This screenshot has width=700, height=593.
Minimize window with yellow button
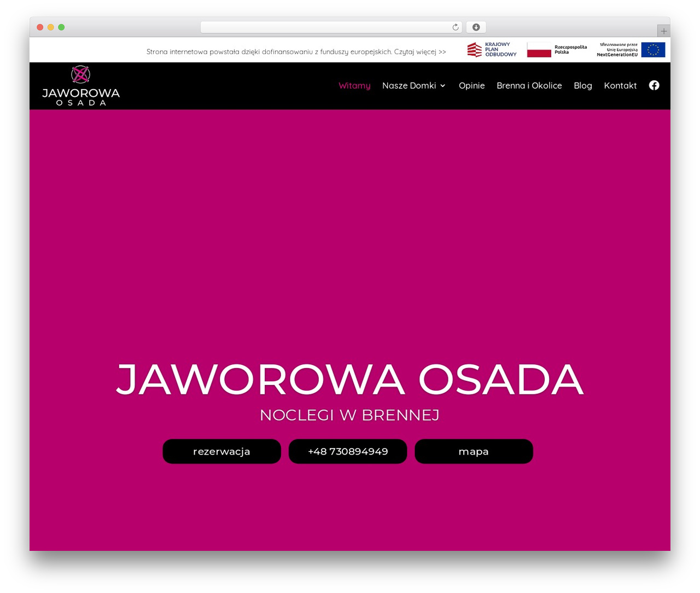pyautogui.click(x=50, y=27)
